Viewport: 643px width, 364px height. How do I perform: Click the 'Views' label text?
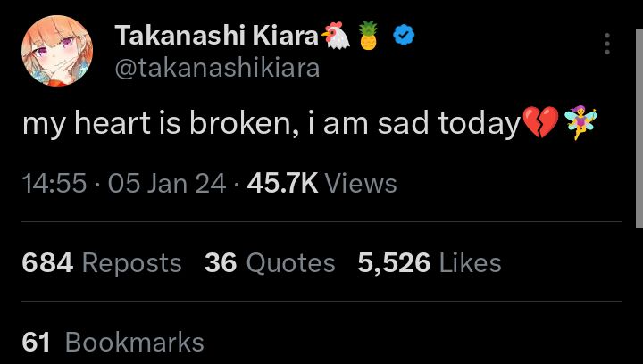click(361, 183)
